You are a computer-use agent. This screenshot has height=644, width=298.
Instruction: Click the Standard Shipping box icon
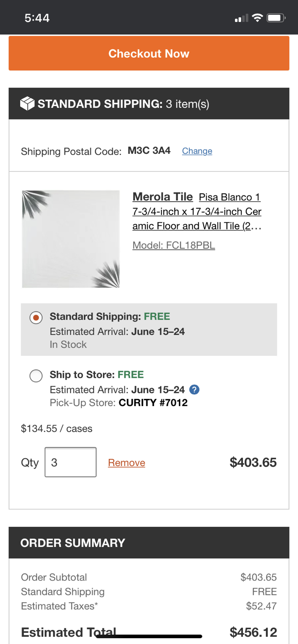(x=27, y=104)
